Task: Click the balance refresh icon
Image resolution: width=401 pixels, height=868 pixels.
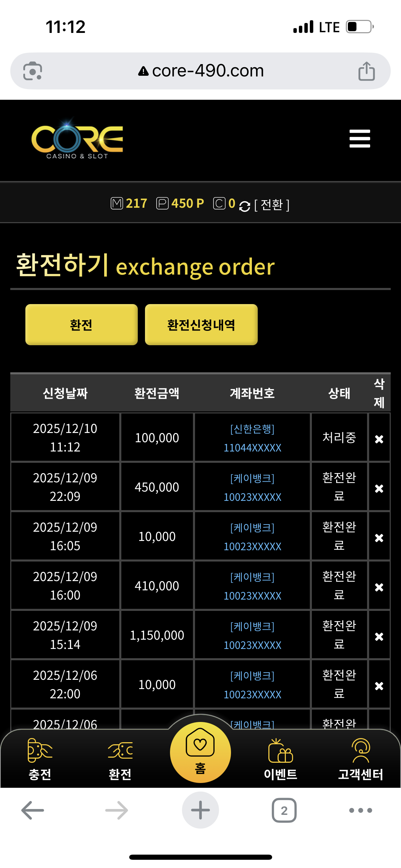Action: coord(244,206)
